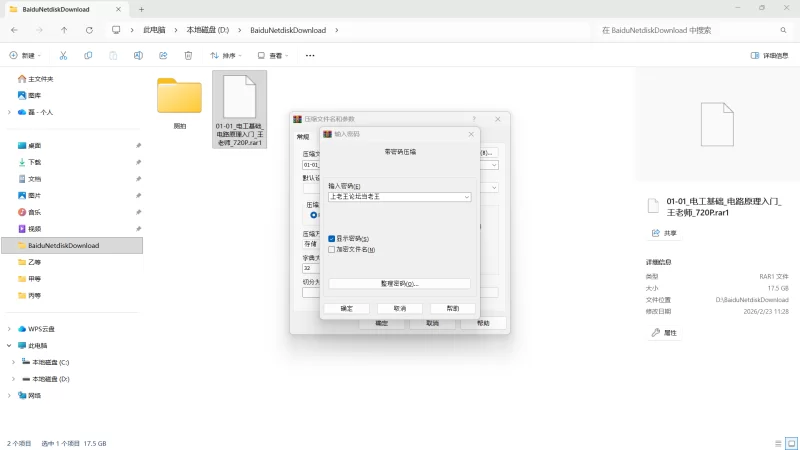Open the three-dot See more menu

point(310,56)
